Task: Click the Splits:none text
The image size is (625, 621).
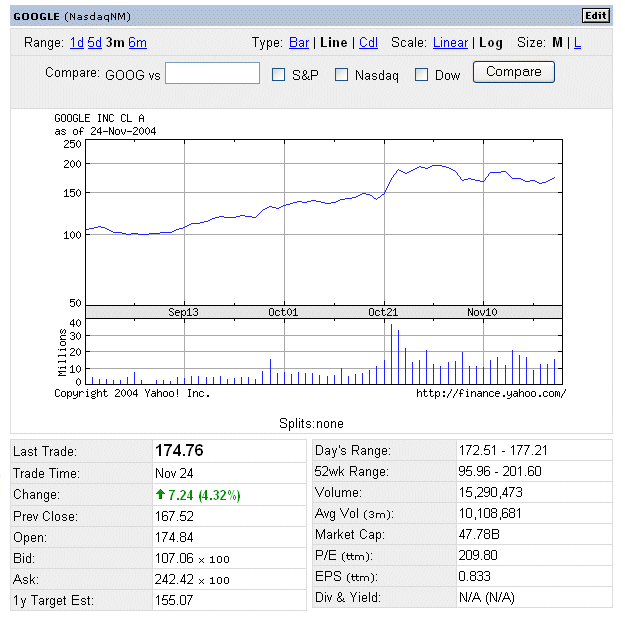Action: tap(311, 423)
